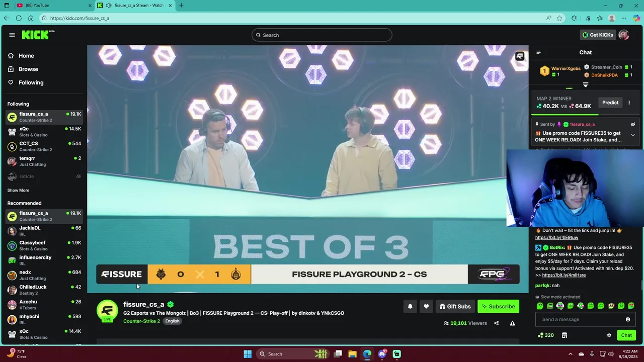Click the English language tag

pyautogui.click(x=172, y=321)
